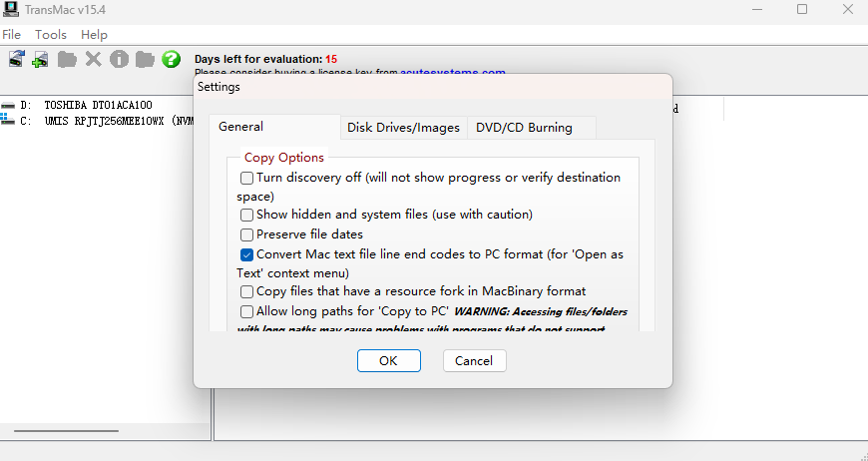This screenshot has height=461, width=868.
Task: Click the horizontal scrollbar under the drive list
Action: coord(66,431)
